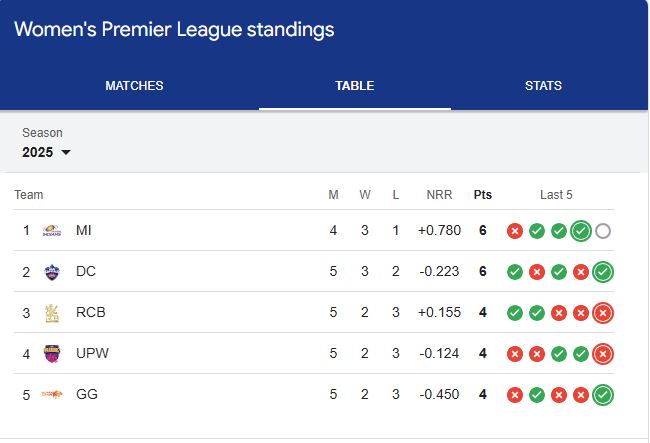Click RCB's highlighted latest loss icon
The image size is (650, 443).
tap(603, 313)
